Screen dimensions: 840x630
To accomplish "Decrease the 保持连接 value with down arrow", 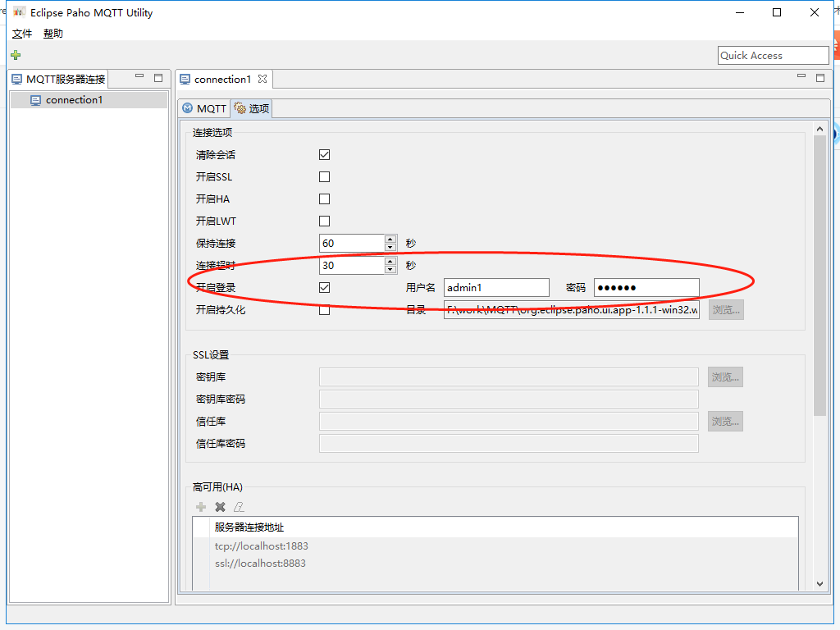I will [x=390, y=247].
